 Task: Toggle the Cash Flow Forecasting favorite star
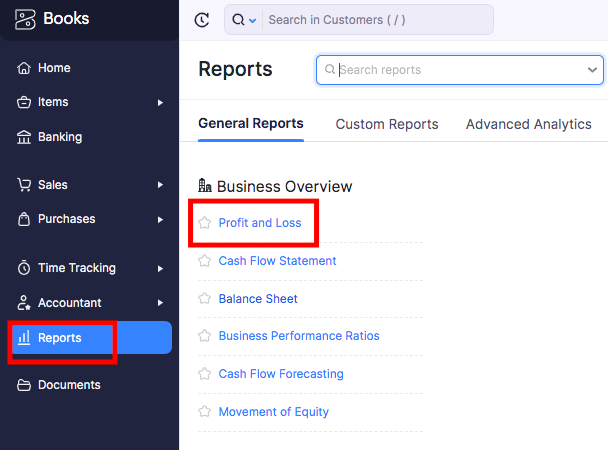click(x=204, y=374)
